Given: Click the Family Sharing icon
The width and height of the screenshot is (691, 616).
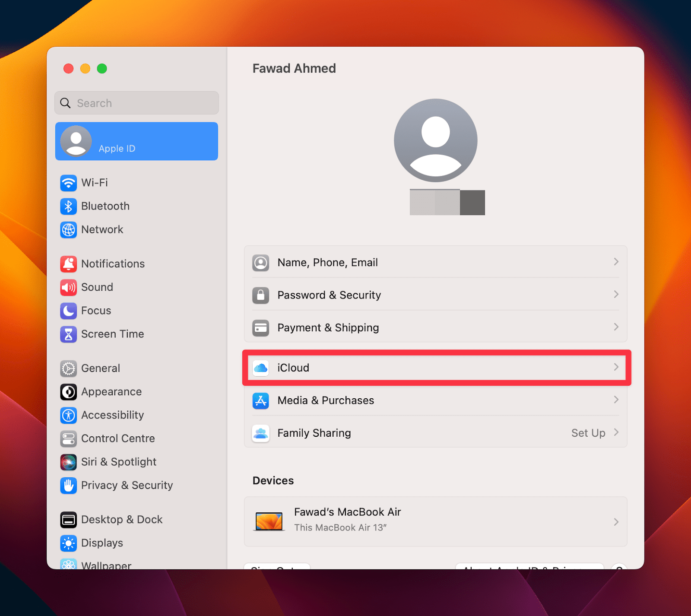Looking at the screenshot, I should pos(260,433).
